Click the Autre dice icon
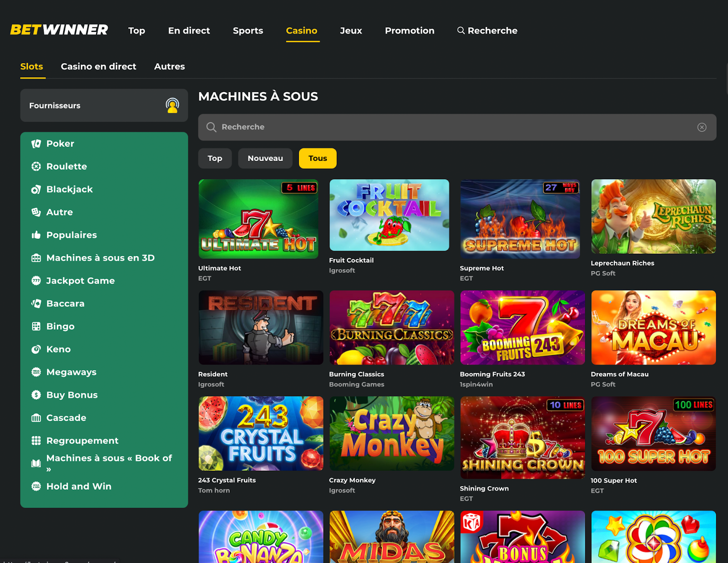The width and height of the screenshot is (728, 563). (36, 212)
